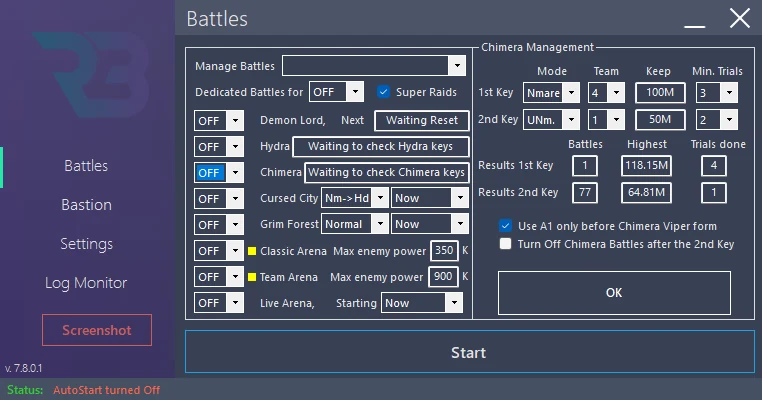
Task: Click Results 2nd Key Highest 64.81M
Action: (646, 192)
